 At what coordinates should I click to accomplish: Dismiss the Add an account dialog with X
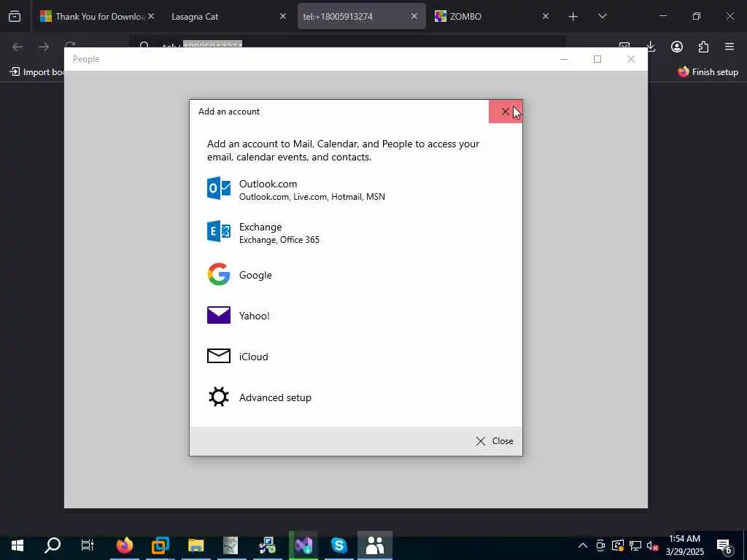pyautogui.click(x=506, y=112)
